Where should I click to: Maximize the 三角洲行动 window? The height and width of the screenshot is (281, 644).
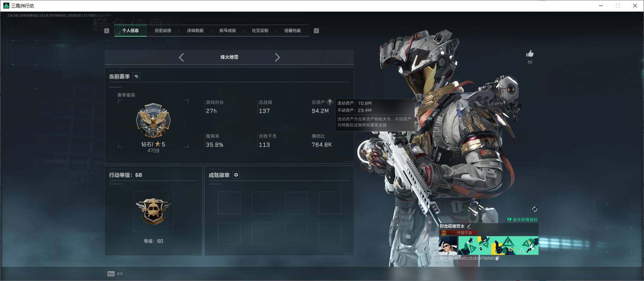click(618, 6)
